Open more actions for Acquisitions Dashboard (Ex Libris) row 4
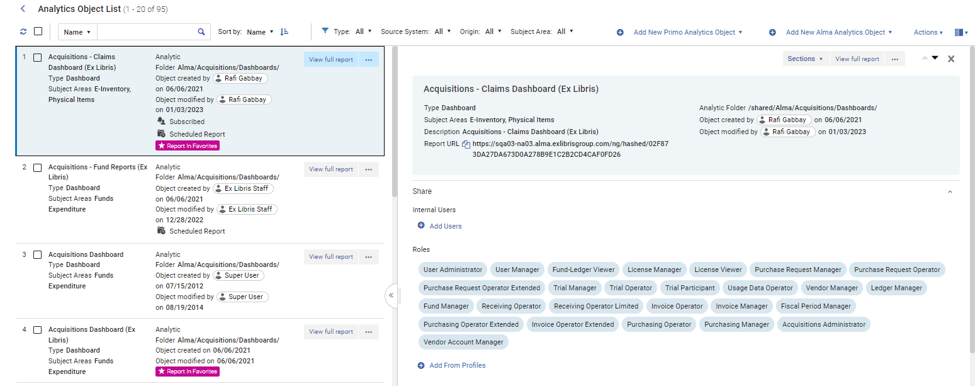 coord(369,331)
